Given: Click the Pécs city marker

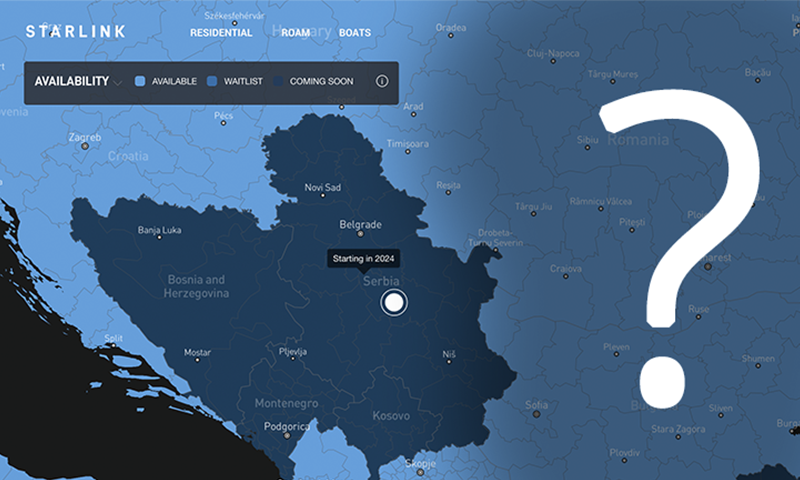Looking at the screenshot, I should click(x=223, y=123).
